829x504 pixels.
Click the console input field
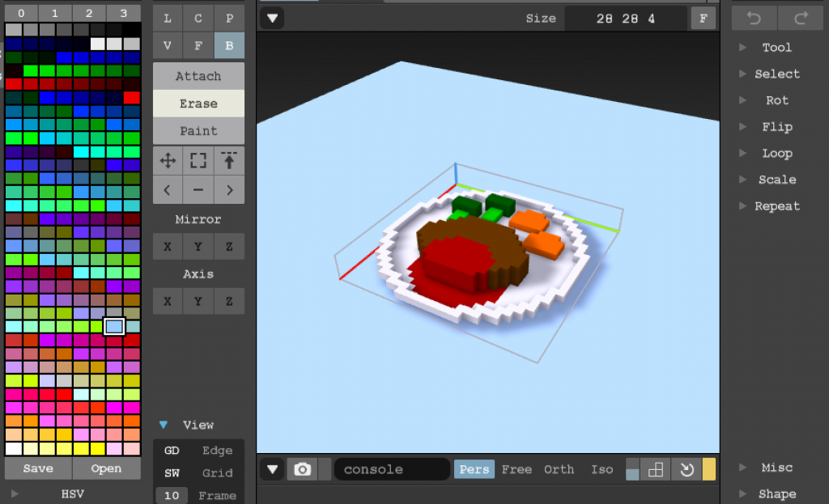pos(392,469)
